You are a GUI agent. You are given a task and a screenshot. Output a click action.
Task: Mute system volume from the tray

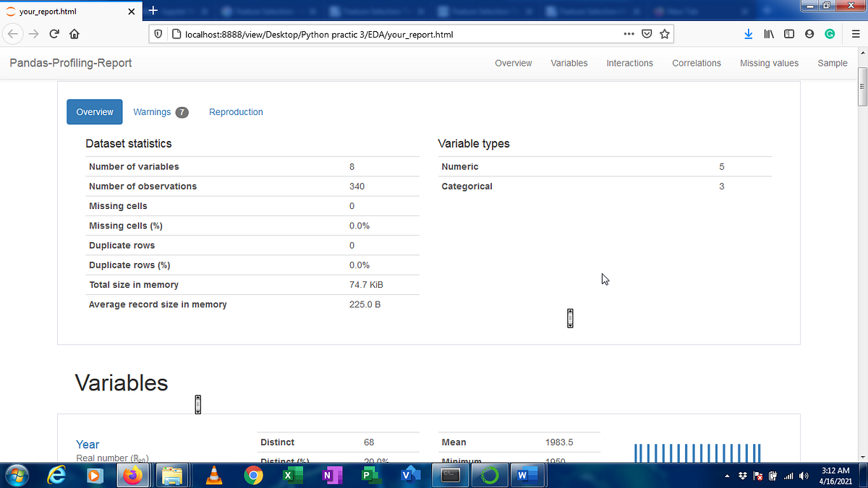(x=803, y=476)
